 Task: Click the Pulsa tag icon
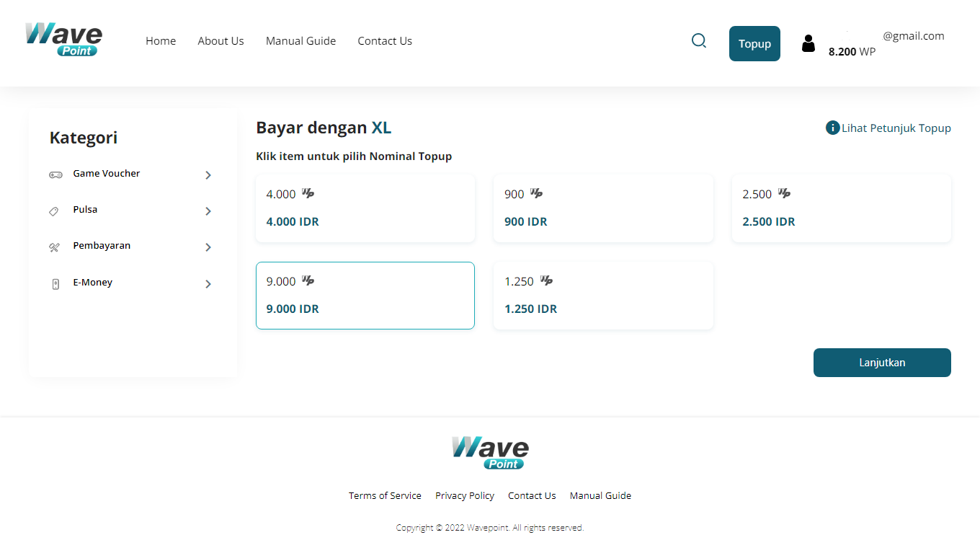point(54,211)
